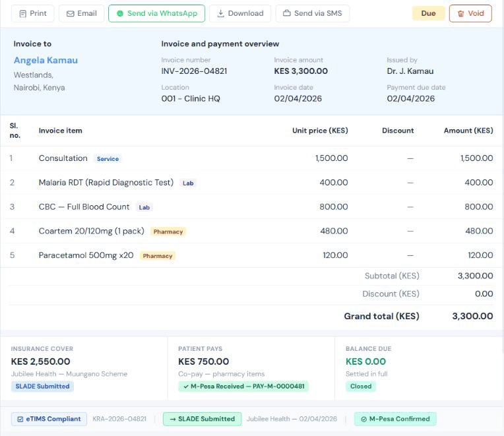Click Balance due KES 0.00
This screenshot has height=436, width=504.
(365, 361)
